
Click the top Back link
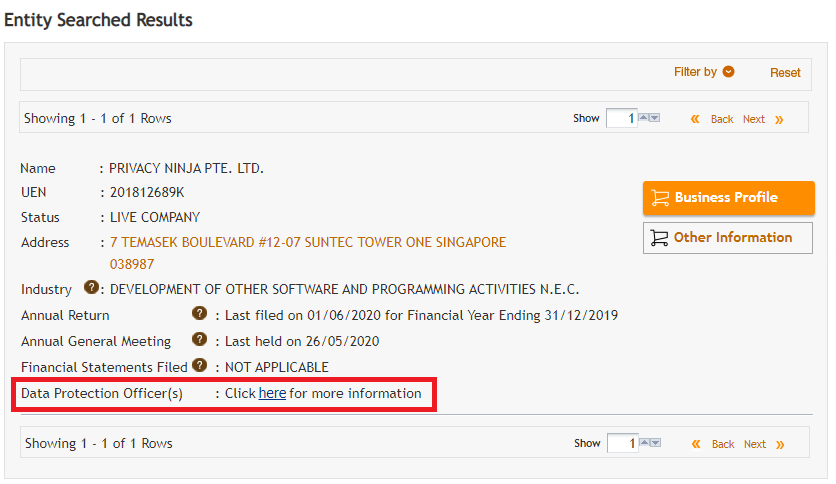click(722, 119)
